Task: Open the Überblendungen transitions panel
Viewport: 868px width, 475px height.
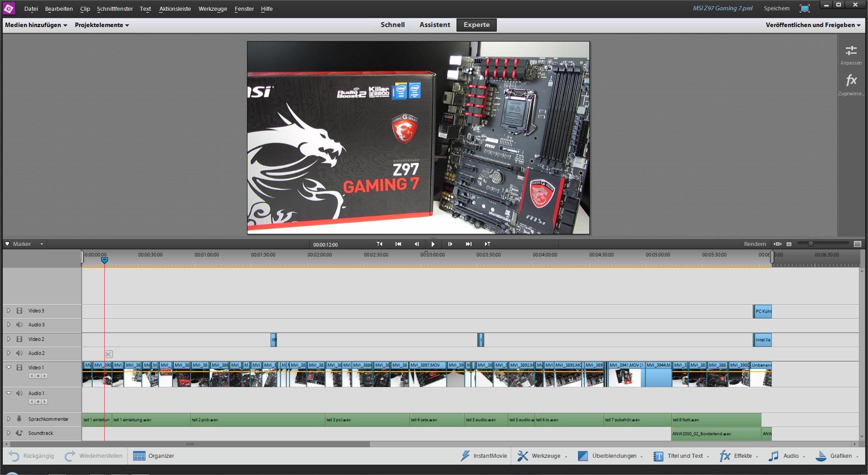Action: pos(610,456)
